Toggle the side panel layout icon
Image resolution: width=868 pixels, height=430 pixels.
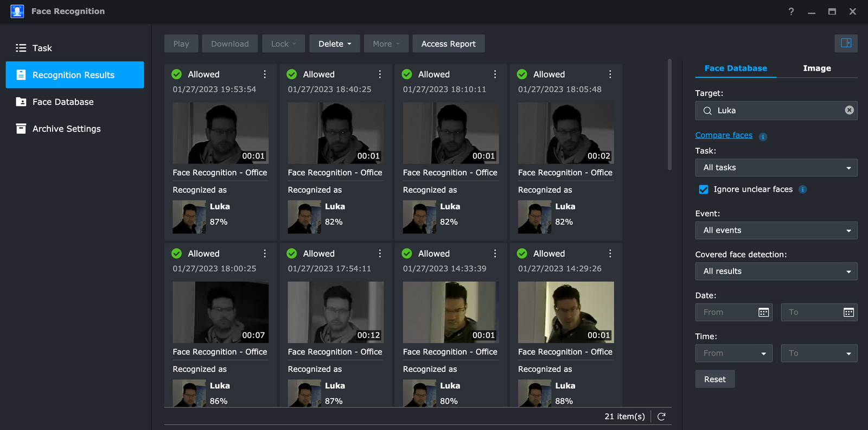coord(846,43)
